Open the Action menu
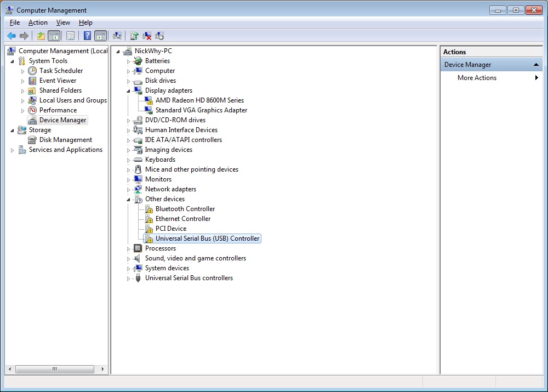The image size is (548, 392). coord(38,22)
